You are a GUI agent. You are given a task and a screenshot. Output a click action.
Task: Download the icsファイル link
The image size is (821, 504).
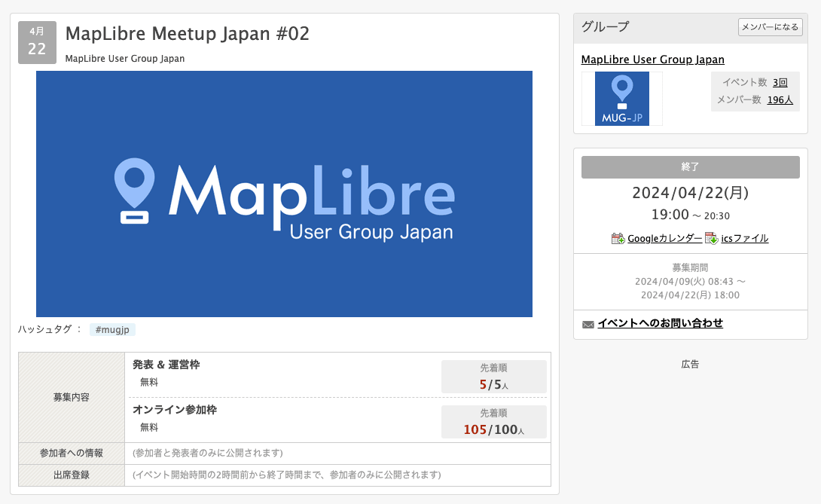click(745, 238)
